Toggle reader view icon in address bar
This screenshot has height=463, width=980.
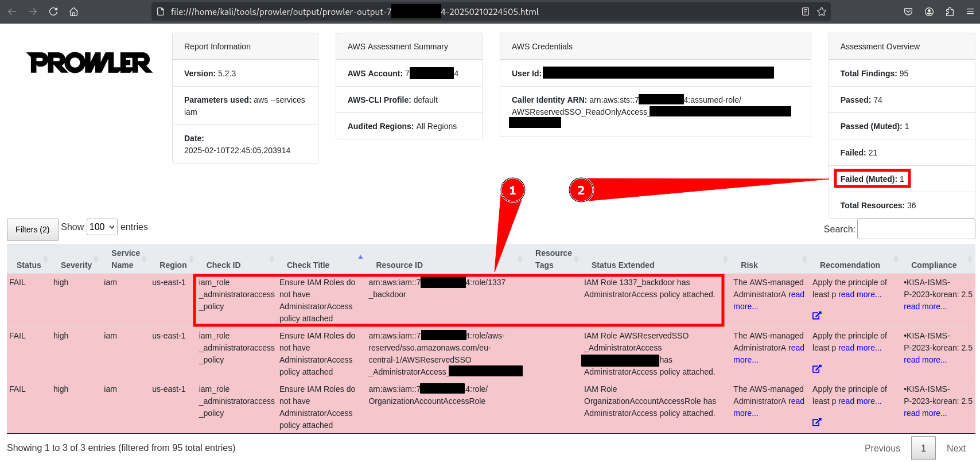tap(806, 11)
